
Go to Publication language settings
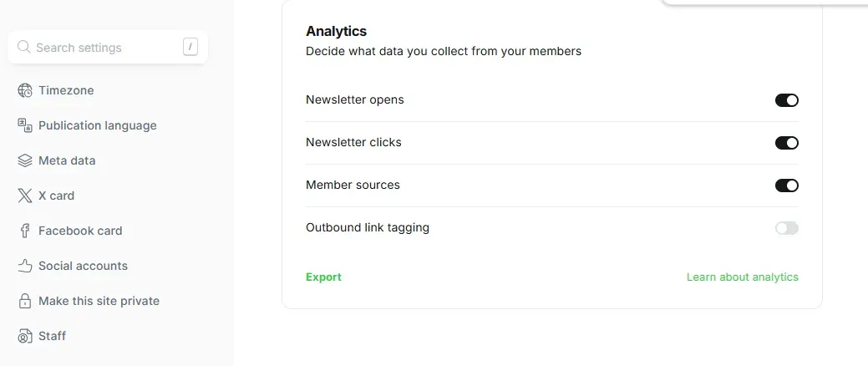coord(98,125)
